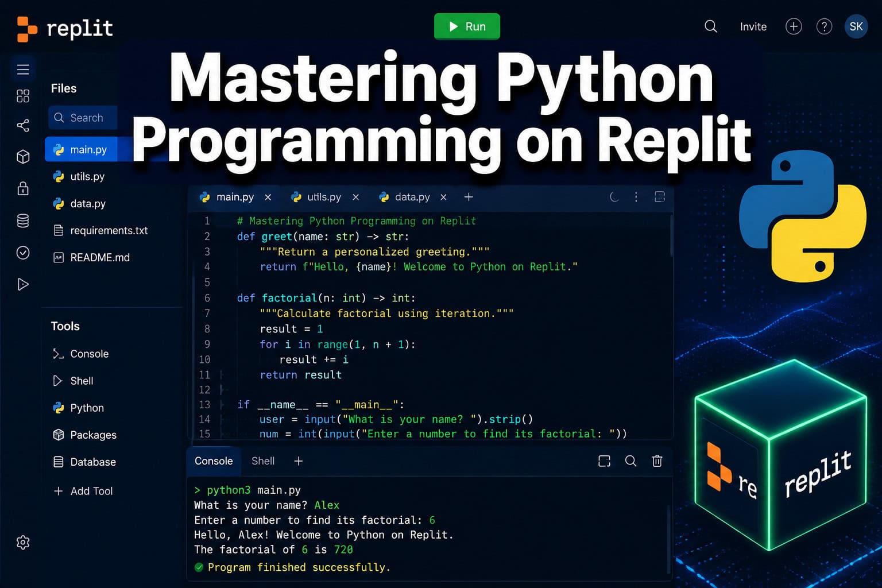Open the Shell tool in Tools
Image resolution: width=882 pixels, height=588 pixels.
pos(73,381)
